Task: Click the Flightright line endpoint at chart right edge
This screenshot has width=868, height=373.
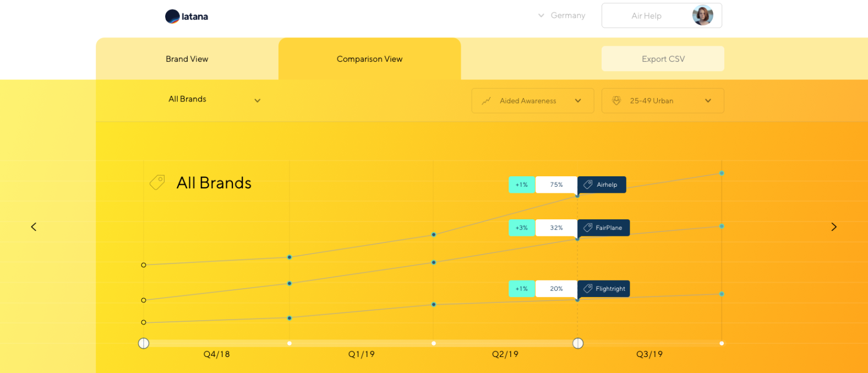Action: pos(722,294)
